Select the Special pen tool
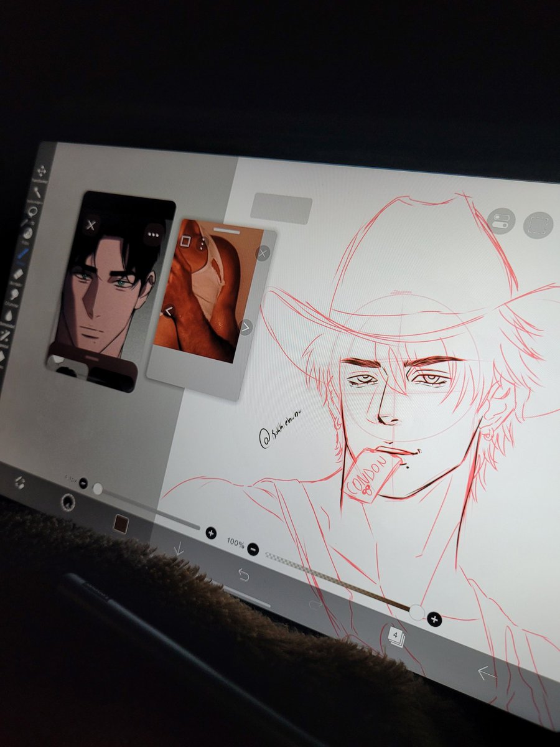Image resolution: width=560 pixels, height=747 pixels. pos(5,335)
